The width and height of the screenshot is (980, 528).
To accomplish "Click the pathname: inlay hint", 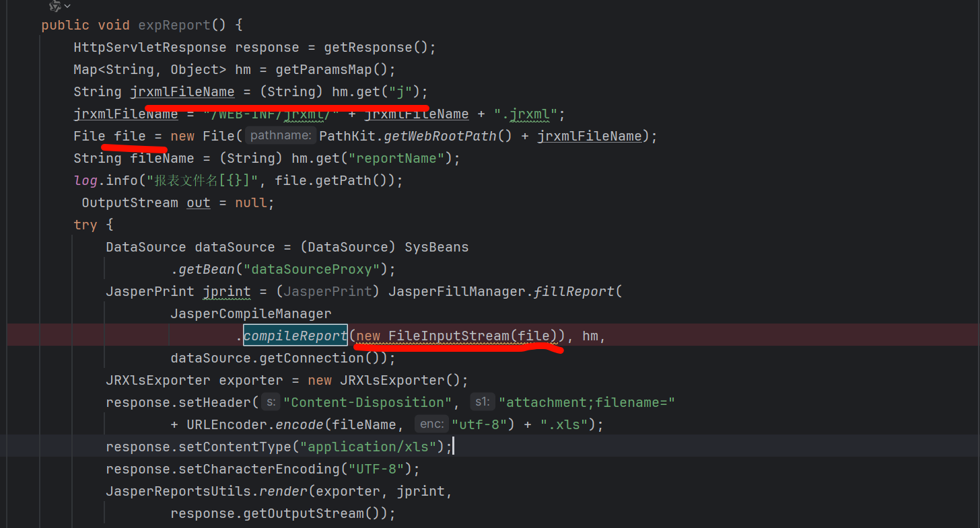I will [280, 136].
